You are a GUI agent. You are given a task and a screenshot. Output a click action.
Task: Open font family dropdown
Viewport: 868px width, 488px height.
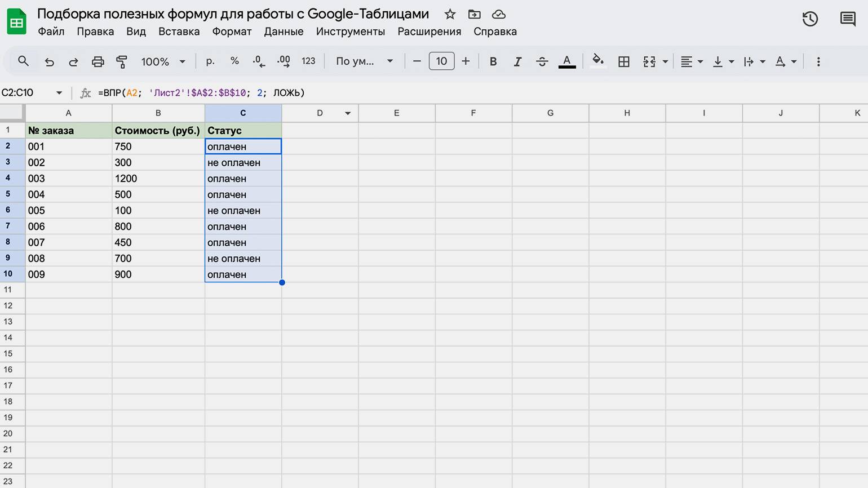click(364, 61)
